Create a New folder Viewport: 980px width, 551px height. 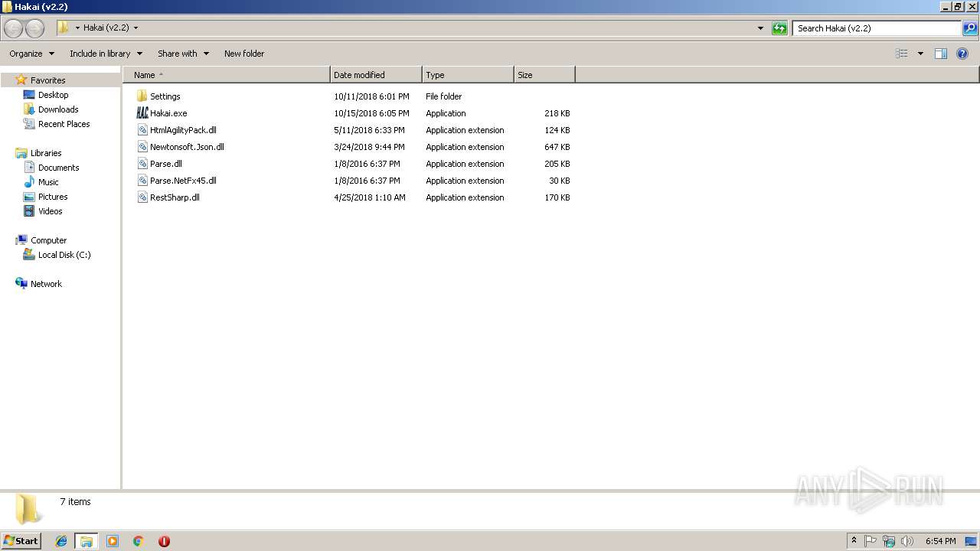pyautogui.click(x=244, y=54)
